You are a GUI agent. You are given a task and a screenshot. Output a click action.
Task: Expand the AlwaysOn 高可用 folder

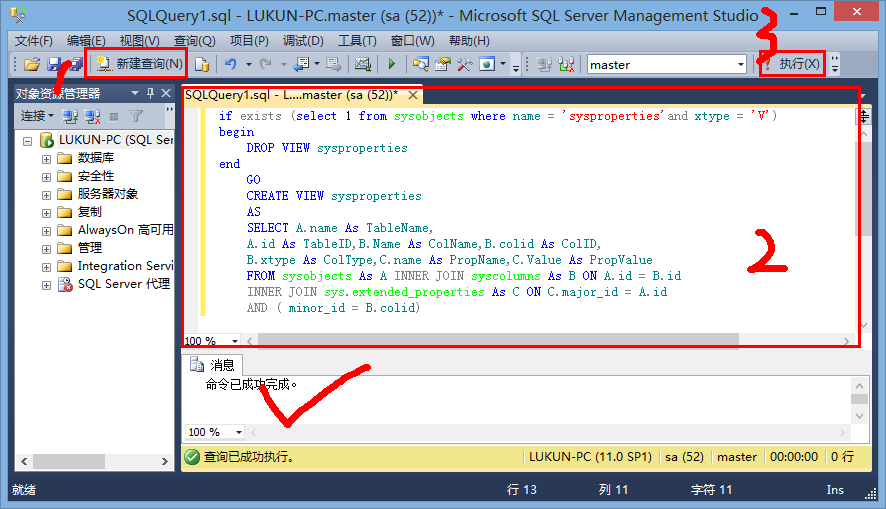(46, 231)
